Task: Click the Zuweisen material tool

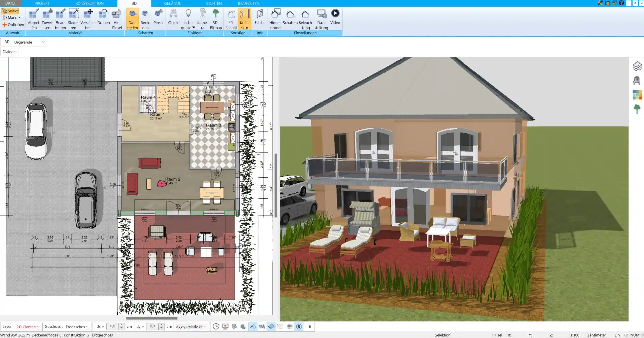Action: [x=47, y=19]
